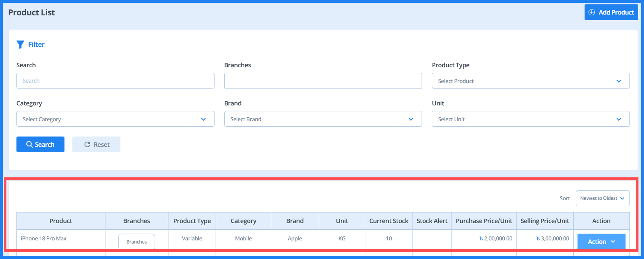Image resolution: width=644 pixels, height=259 pixels.
Task: Click chevron arrow in Select Product field
Action: (x=618, y=81)
